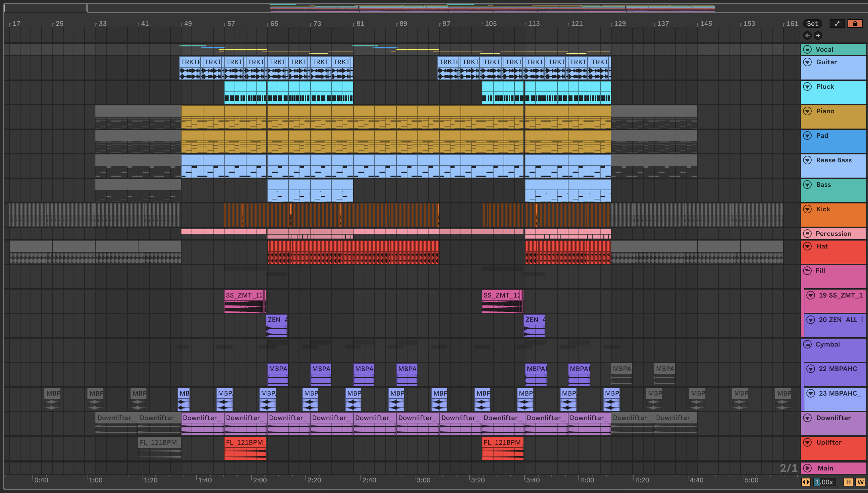Click the Set locator button
The height and width of the screenshot is (493, 868).
(812, 24)
